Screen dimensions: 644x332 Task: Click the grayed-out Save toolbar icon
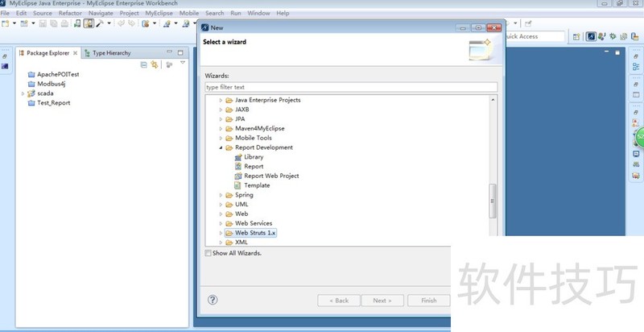click(x=43, y=23)
